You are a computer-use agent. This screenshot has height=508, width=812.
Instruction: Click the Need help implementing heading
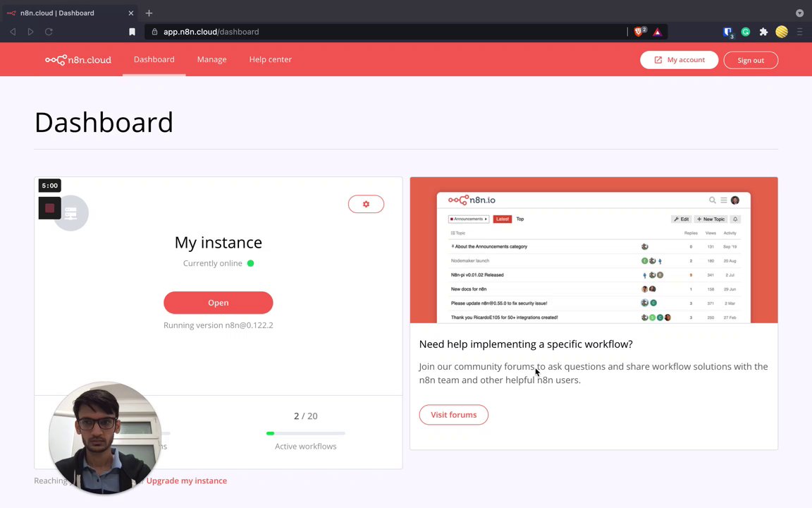[x=526, y=344]
